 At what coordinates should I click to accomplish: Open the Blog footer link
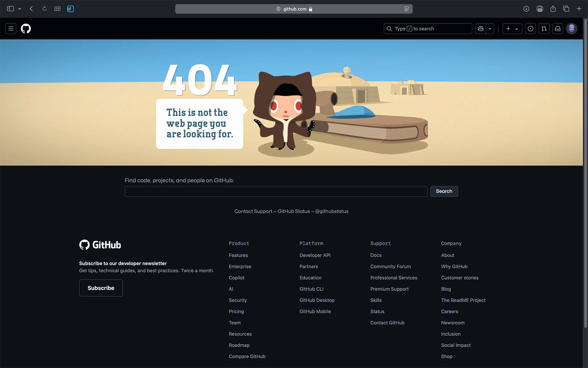pos(446,289)
